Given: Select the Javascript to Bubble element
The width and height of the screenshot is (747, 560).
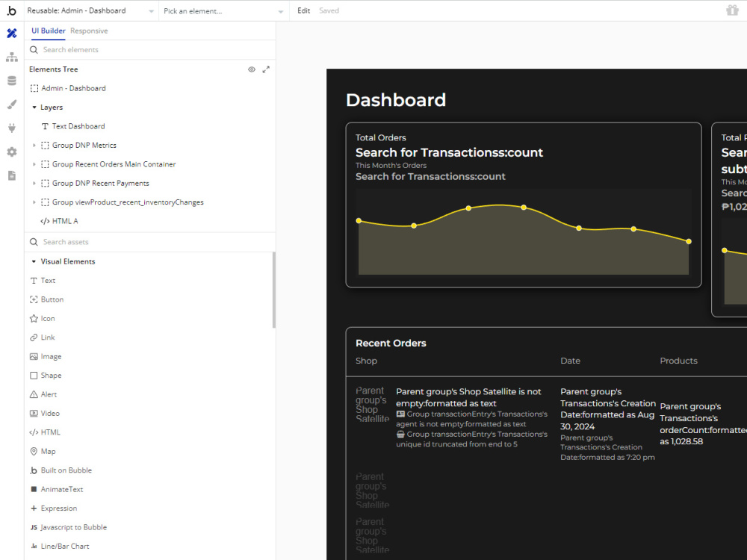Looking at the screenshot, I should 69,528.
